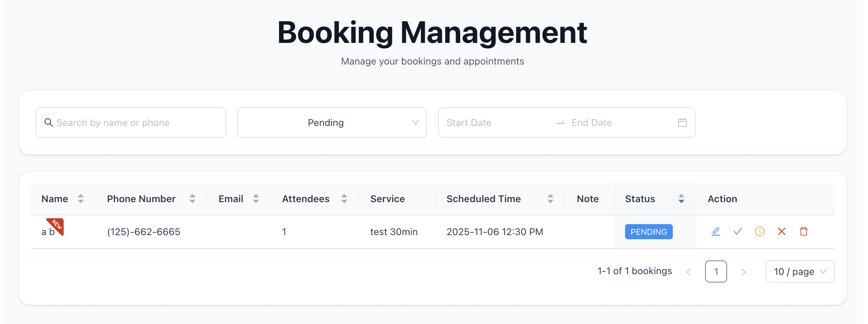Click the magnifying glass search icon
The height and width of the screenshot is (324, 868).
(48, 122)
